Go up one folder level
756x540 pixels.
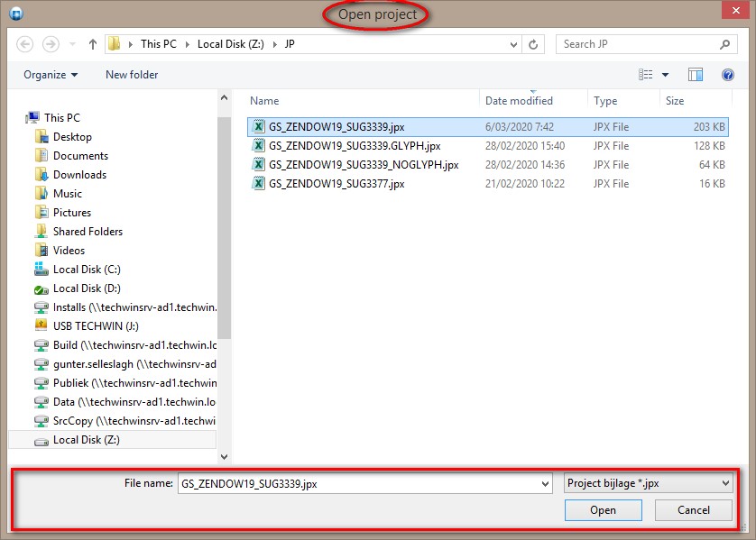(93, 44)
